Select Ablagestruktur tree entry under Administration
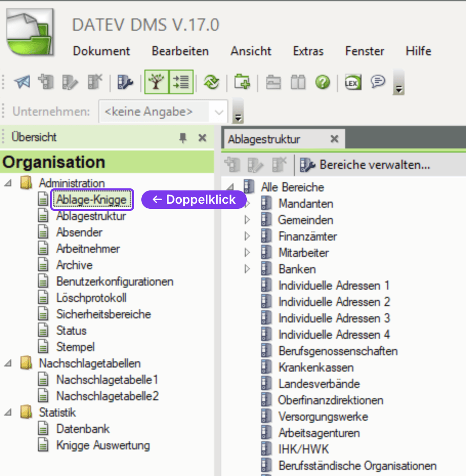 [91, 216]
